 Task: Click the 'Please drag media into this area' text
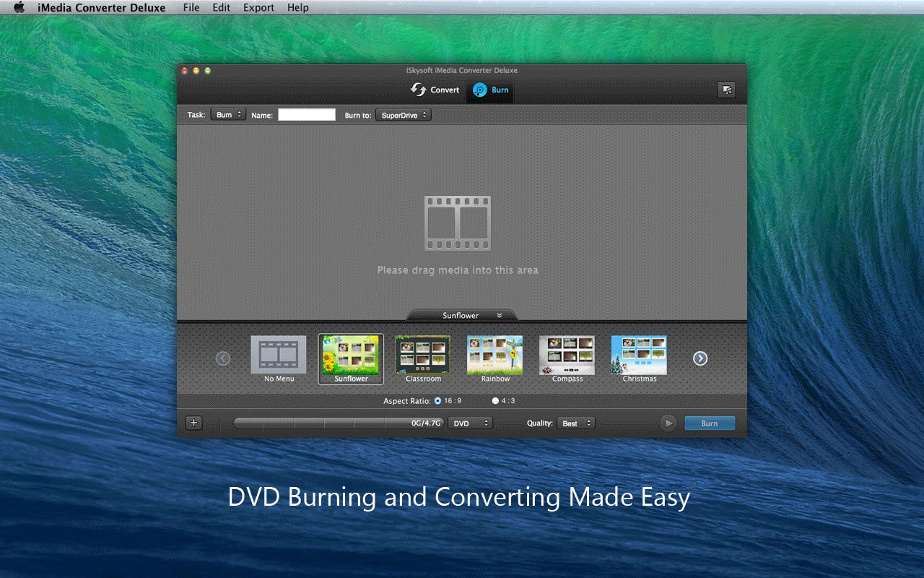[x=458, y=270]
